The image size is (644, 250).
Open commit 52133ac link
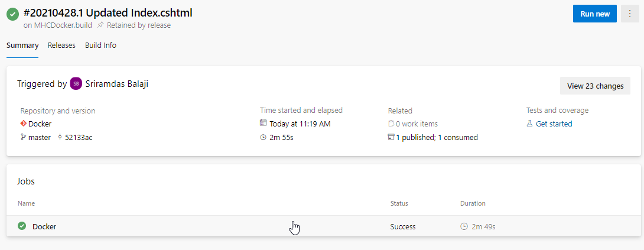tap(79, 137)
